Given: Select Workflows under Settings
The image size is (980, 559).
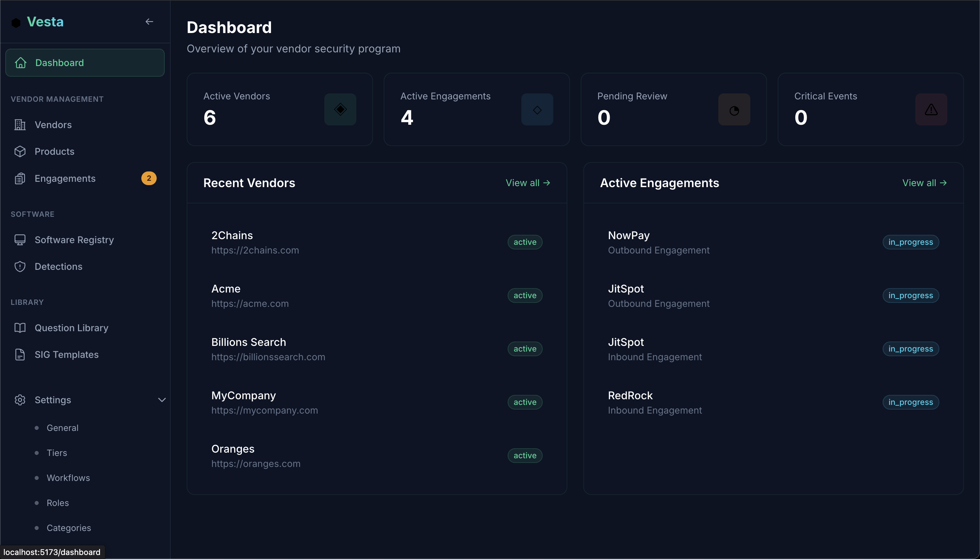Looking at the screenshot, I should (x=68, y=478).
